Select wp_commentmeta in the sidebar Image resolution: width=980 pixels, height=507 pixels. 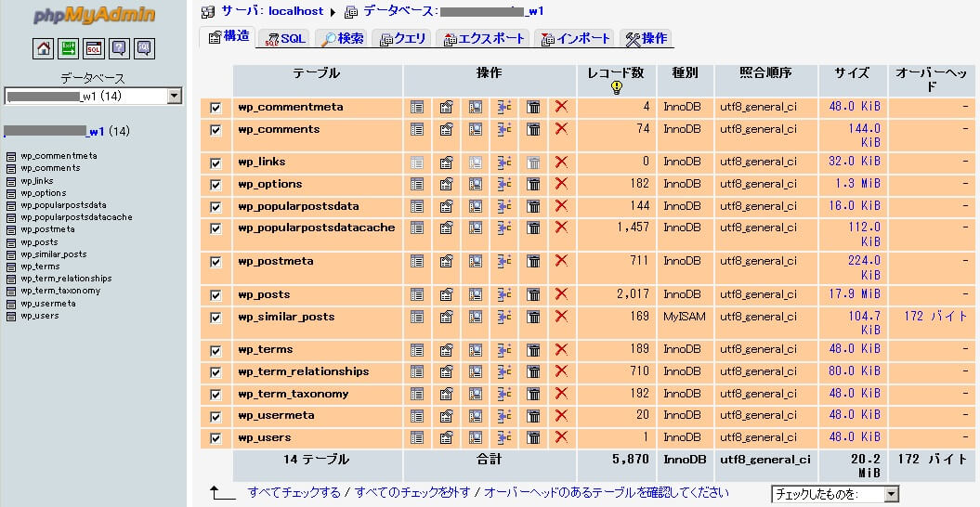(x=59, y=156)
